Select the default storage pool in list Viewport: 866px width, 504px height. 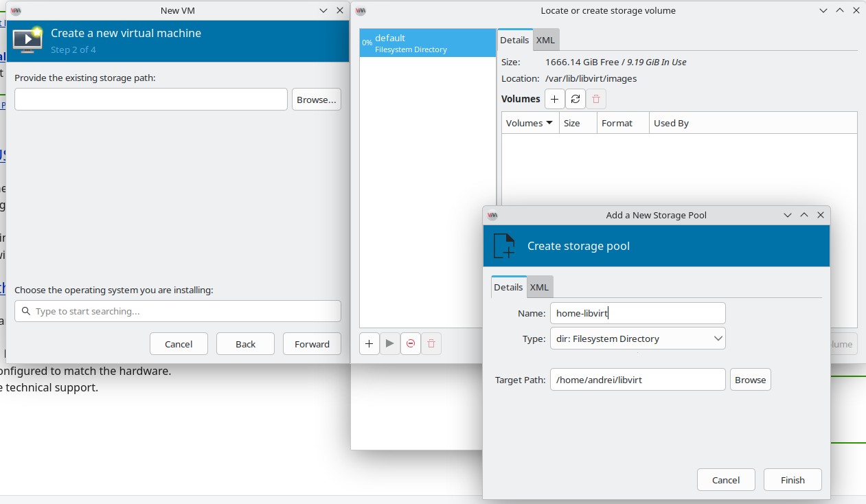coord(427,43)
